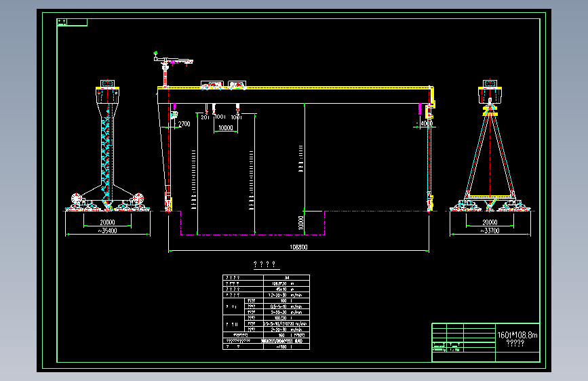The height and width of the screenshot is (381, 588).
Task: Select the 100t label adjacent to 20t
Action: tap(220, 117)
